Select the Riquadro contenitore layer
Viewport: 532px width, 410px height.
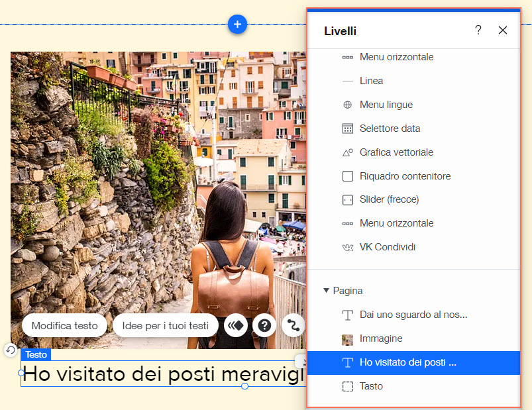(413, 176)
